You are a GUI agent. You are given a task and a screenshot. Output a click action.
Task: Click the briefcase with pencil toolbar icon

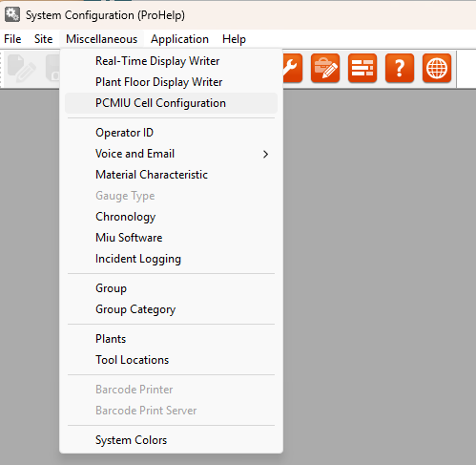click(325, 68)
